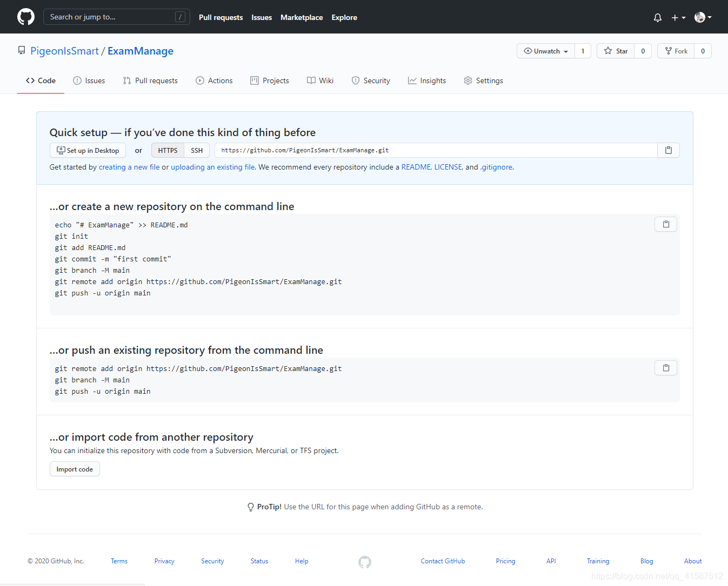Go to Explore
The image size is (728, 586).
pyautogui.click(x=344, y=17)
